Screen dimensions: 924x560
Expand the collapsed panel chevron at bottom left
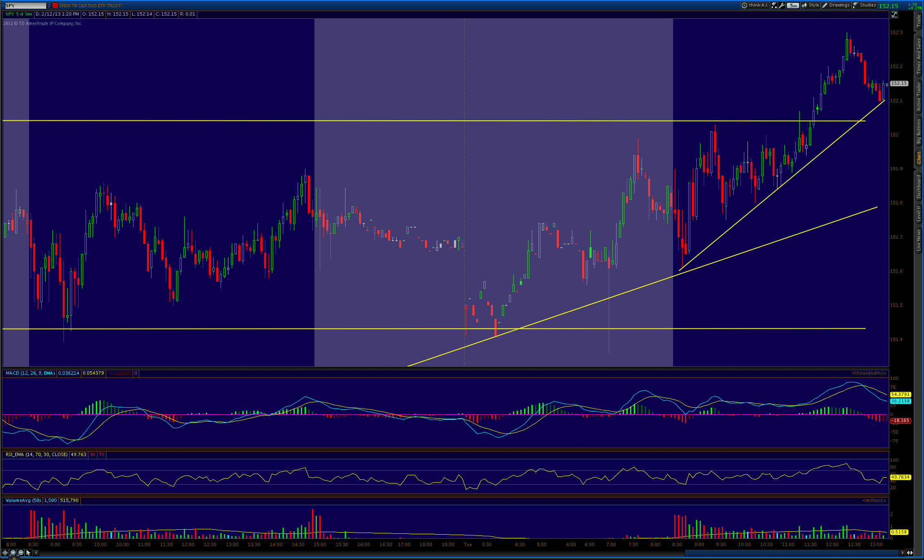click(x=14, y=558)
